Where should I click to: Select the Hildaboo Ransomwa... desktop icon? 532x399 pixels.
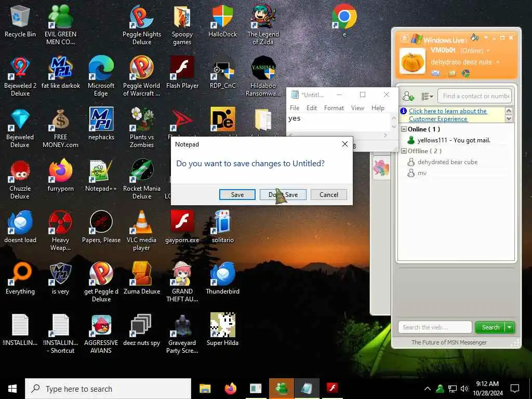263,77
